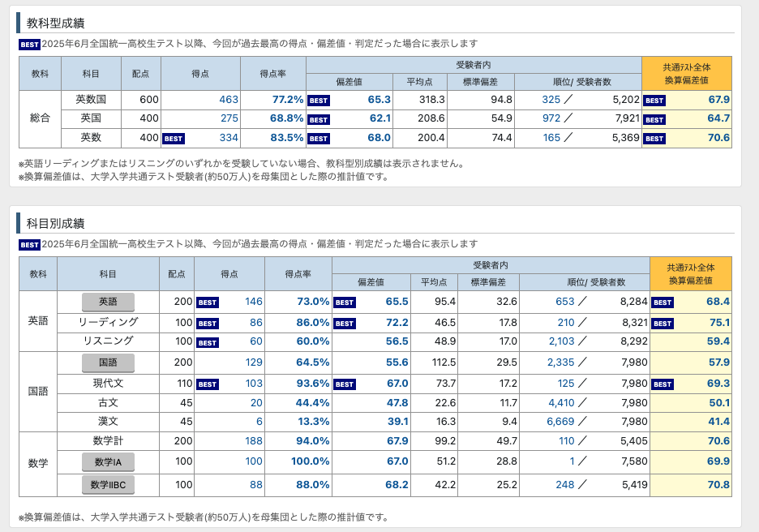This screenshot has height=532, width=759.
Task: Click converted deviation 70.8
Action: pyautogui.click(x=718, y=485)
